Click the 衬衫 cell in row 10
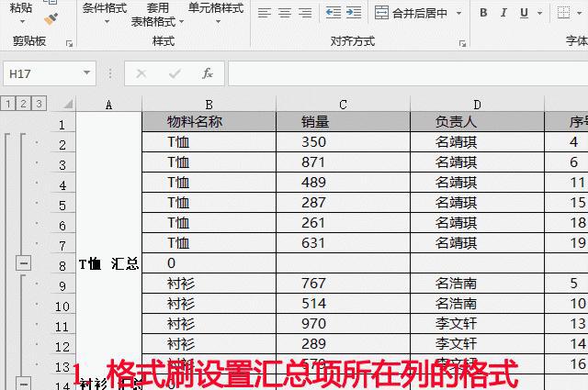 209,304
